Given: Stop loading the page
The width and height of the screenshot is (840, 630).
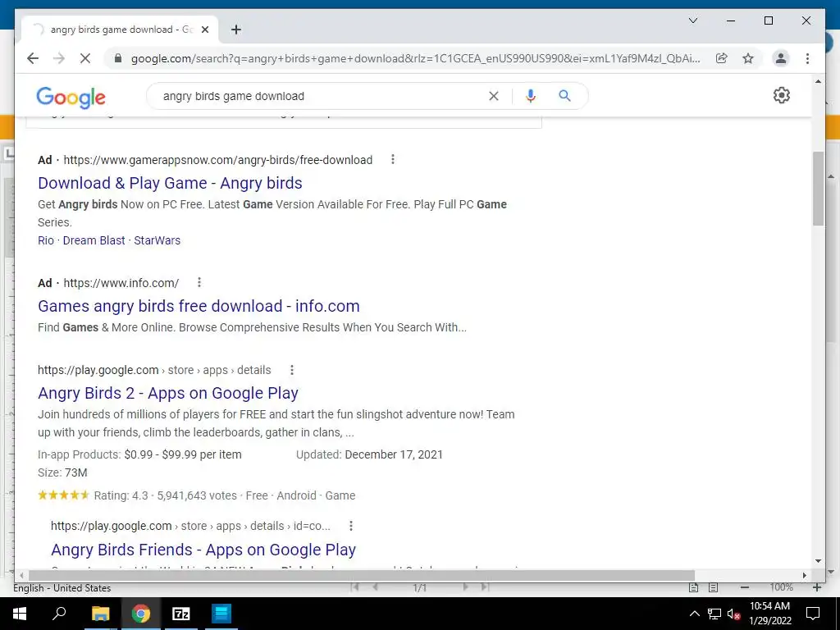Looking at the screenshot, I should pos(85,58).
